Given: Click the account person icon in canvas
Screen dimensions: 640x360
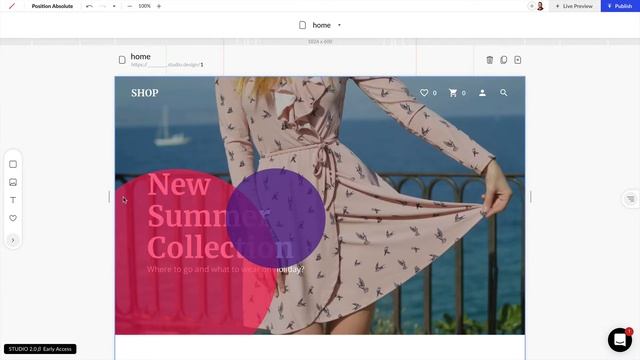Looking at the screenshot, I should coord(482,93).
